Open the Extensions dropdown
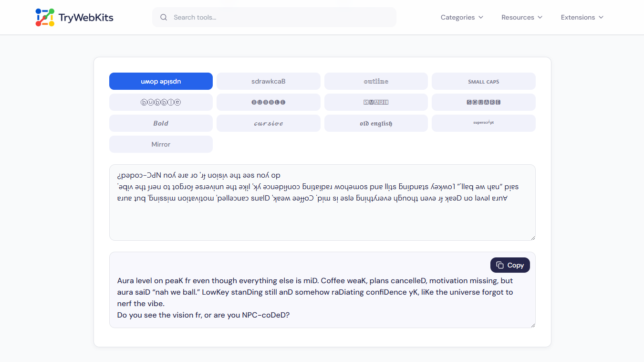The image size is (644, 362). click(582, 17)
